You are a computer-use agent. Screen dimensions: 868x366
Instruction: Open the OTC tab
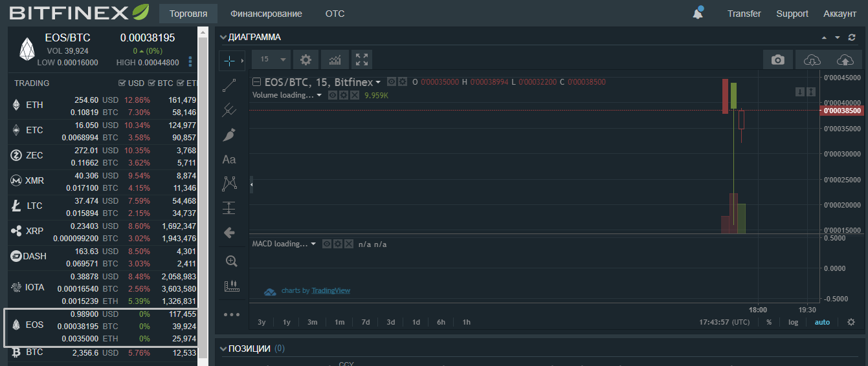pos(335,14)
